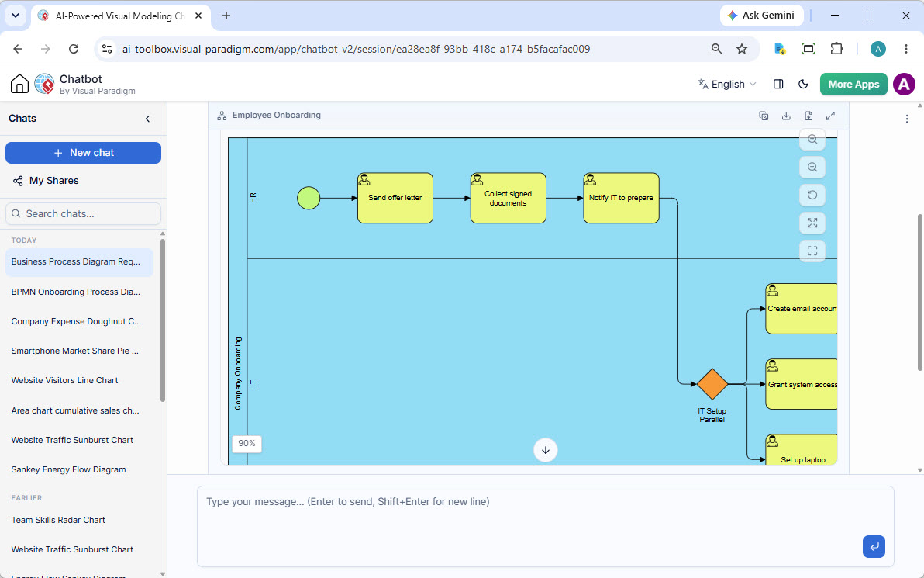Toggle dark mode moon icon
The height and width of the screenshot is (578, 924).
[803, 85]
